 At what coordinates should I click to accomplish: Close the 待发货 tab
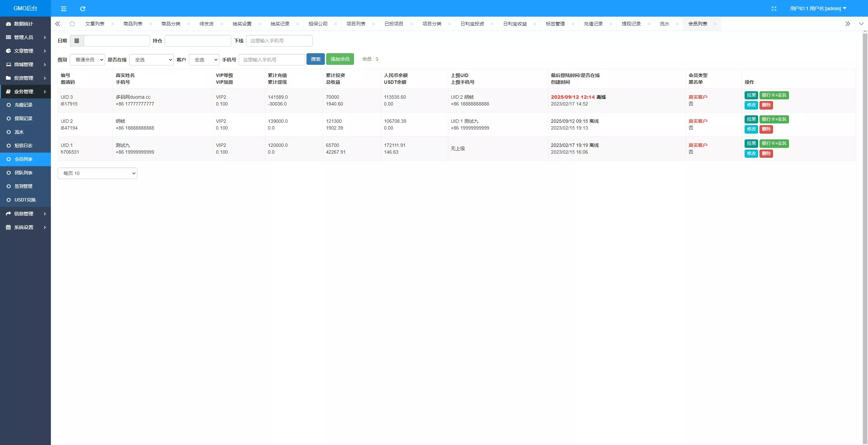222,24
